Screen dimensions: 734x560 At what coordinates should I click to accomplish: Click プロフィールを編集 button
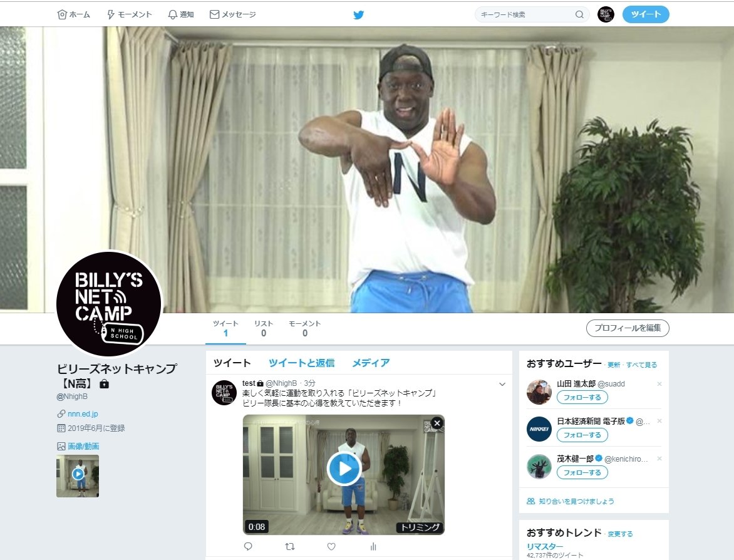(x=628, y=328)
